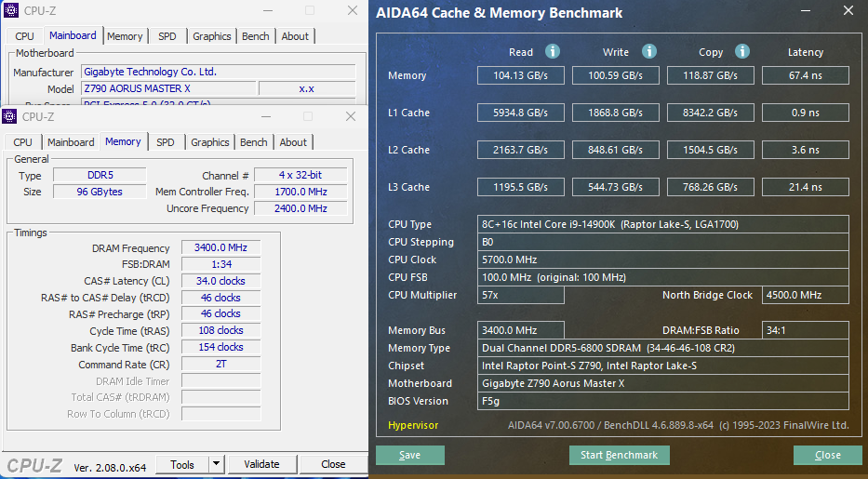Save the AIDA64 benchmark results
The image size is (868, 479).
point(409,455)
